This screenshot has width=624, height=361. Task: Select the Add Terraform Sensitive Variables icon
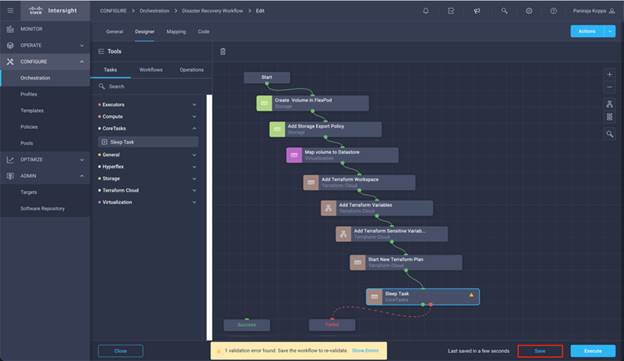pos(343,234)
